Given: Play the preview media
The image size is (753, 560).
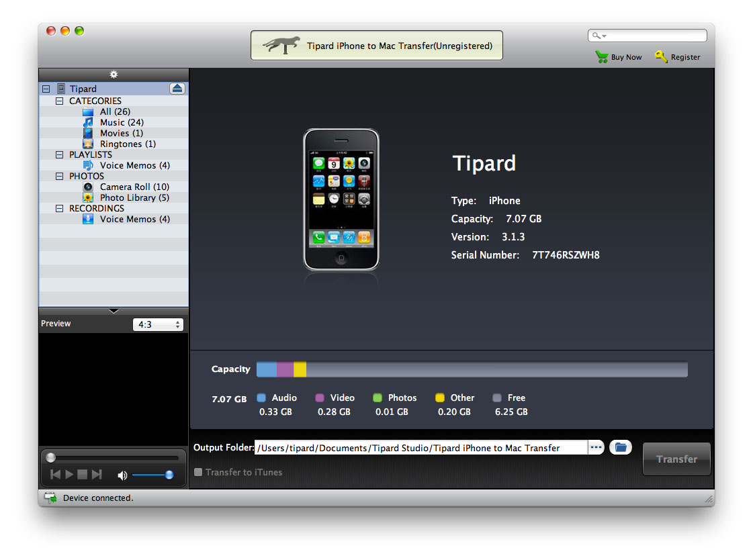Looking at the screenshot, I should click(69, 475).
